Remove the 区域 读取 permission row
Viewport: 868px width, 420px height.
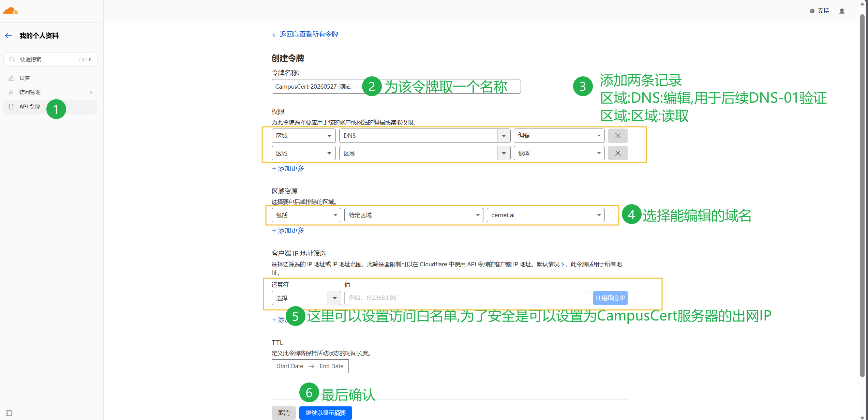[618, 153]
